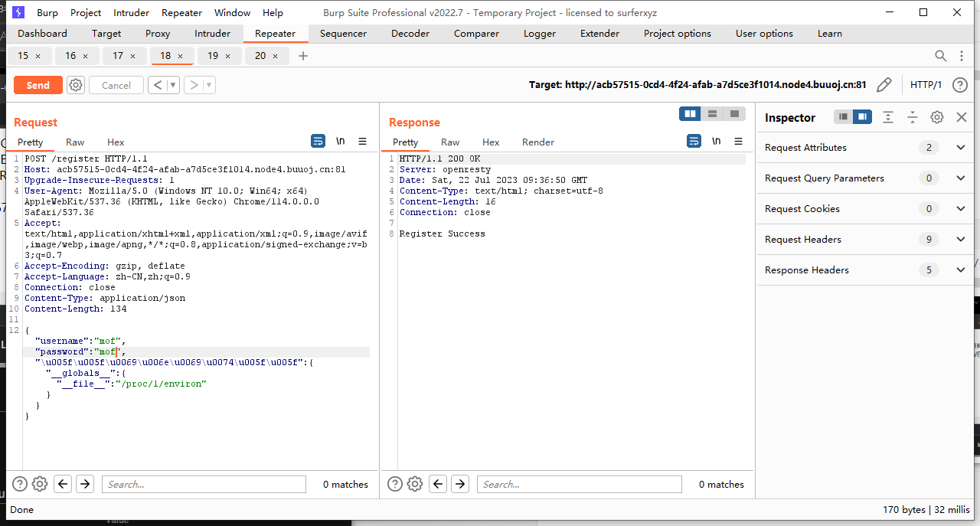Open the Extender tab
The width and height of the screenshot is (980, 526).
tap(600, 34)
